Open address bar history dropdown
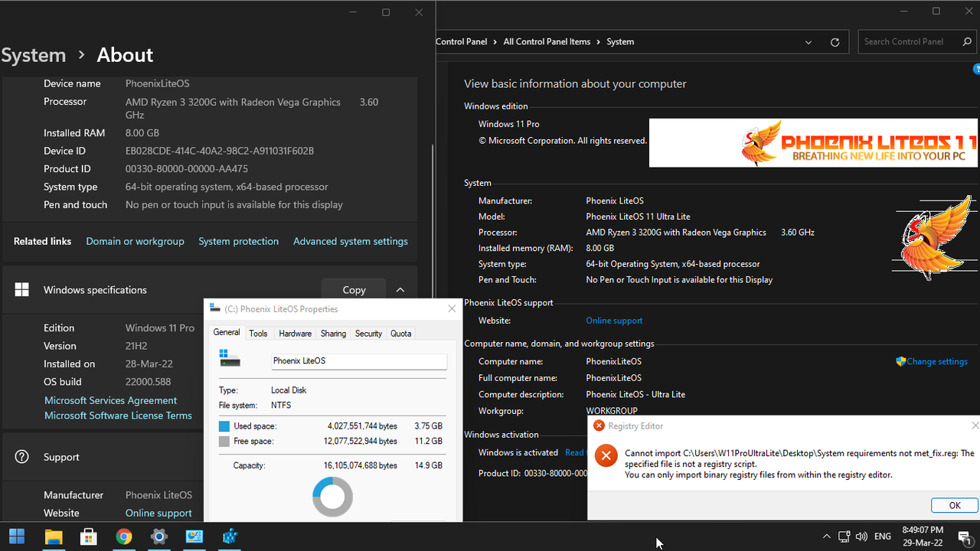Screen dimensions: 980x551 point(808,42)
